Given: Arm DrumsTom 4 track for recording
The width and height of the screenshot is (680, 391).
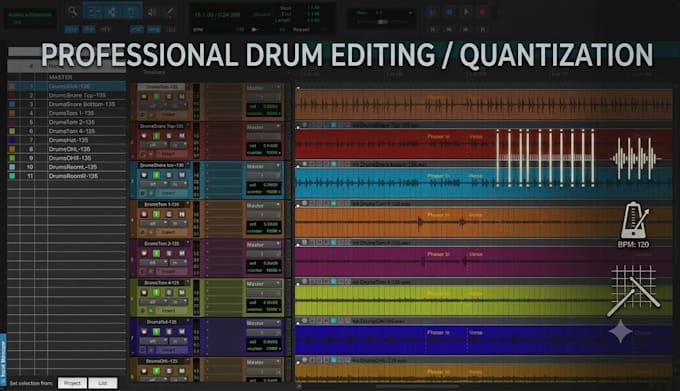Looking at the screenshot, I should click(x=144, y=293).
